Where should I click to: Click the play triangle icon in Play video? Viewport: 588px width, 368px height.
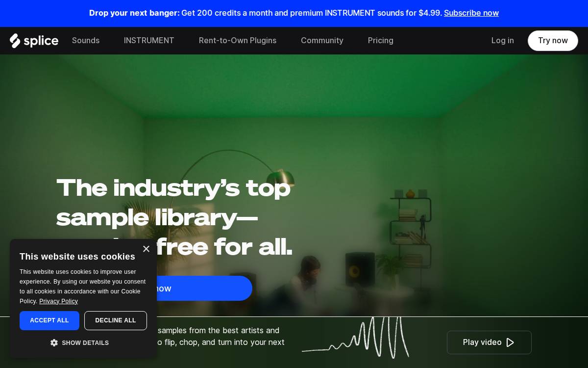[510, 342]
